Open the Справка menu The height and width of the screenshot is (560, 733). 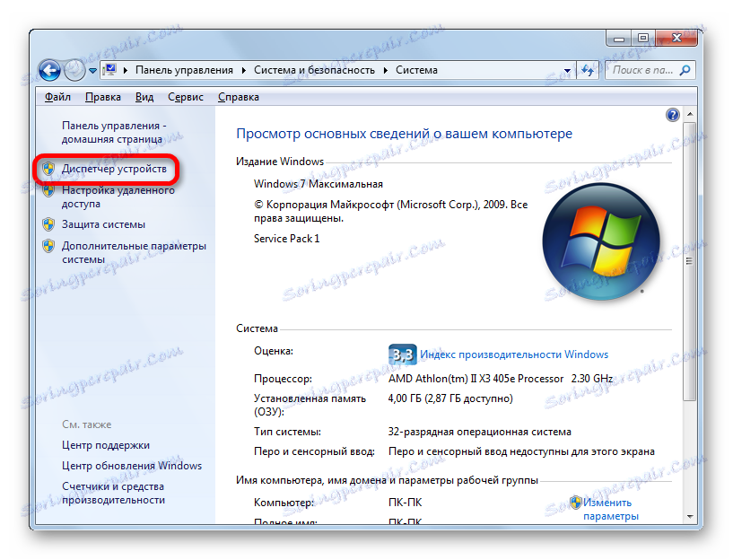click(x=239, y=97)
